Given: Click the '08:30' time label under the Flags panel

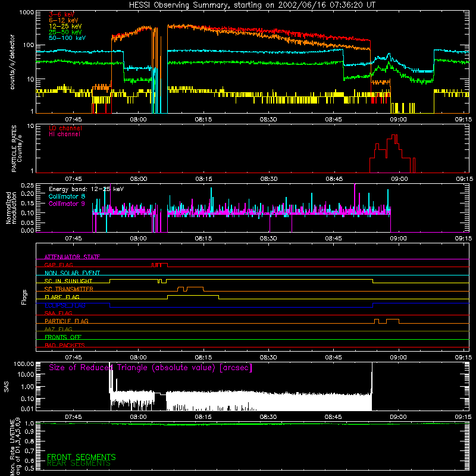Looking at the screenshot, I should tap(268, 358).
